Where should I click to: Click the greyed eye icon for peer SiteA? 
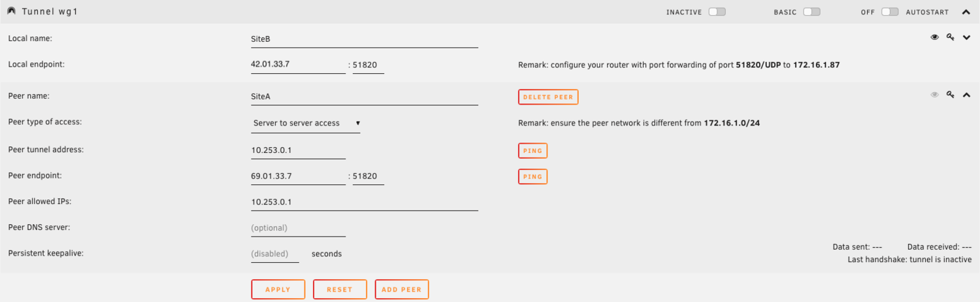click(934, 95)
